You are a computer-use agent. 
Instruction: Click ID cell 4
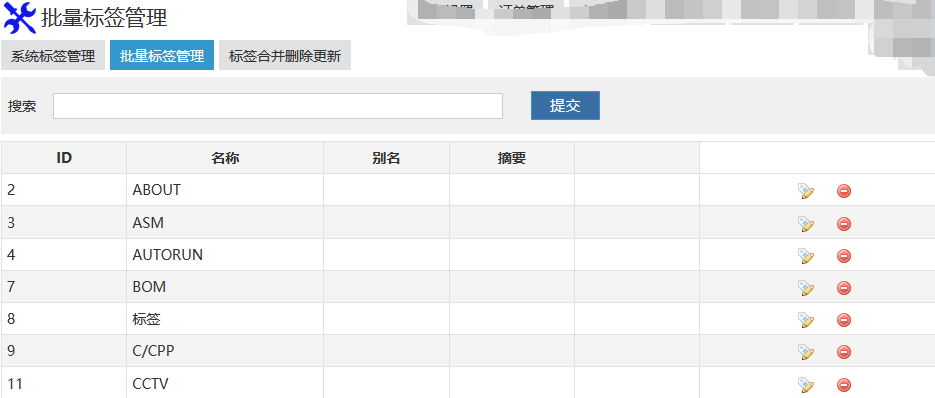click(64, 255)
